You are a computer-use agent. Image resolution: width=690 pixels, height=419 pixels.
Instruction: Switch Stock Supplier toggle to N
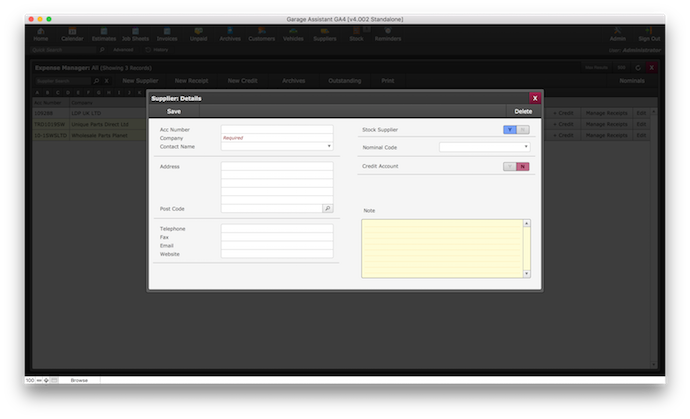[x=522, y=130]
